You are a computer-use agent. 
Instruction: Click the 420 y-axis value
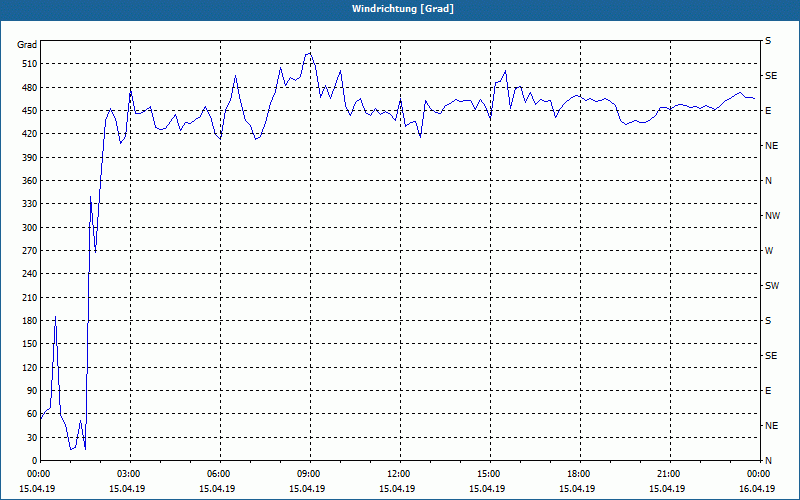point(30,134)
